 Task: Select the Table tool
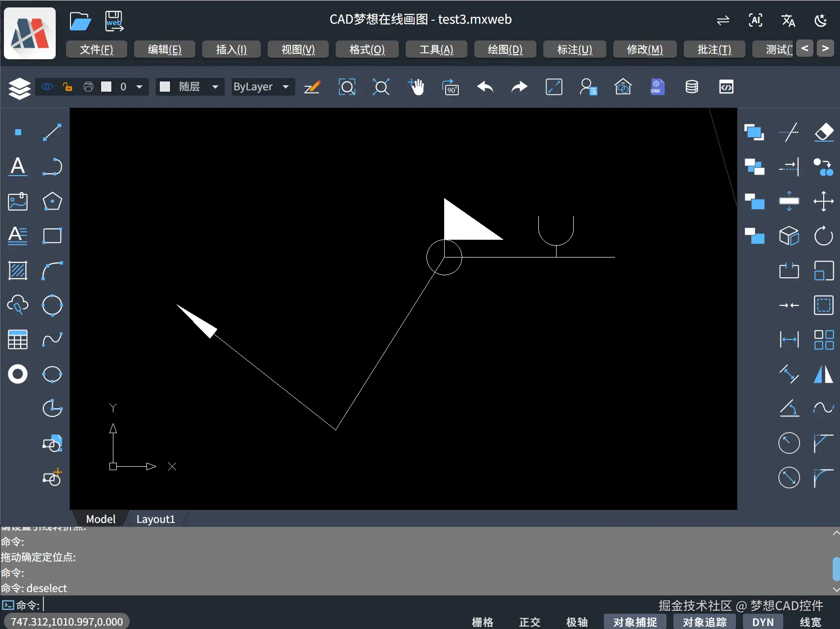point(18,339)
